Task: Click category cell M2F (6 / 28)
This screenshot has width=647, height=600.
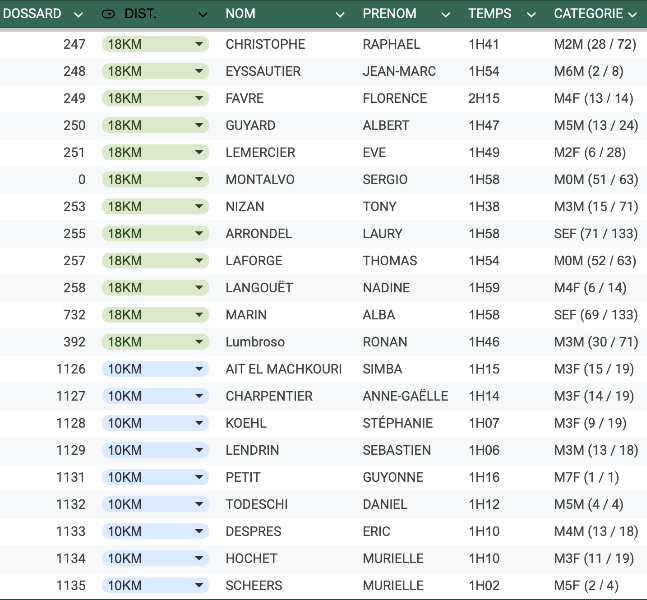Action: [590, 153]
